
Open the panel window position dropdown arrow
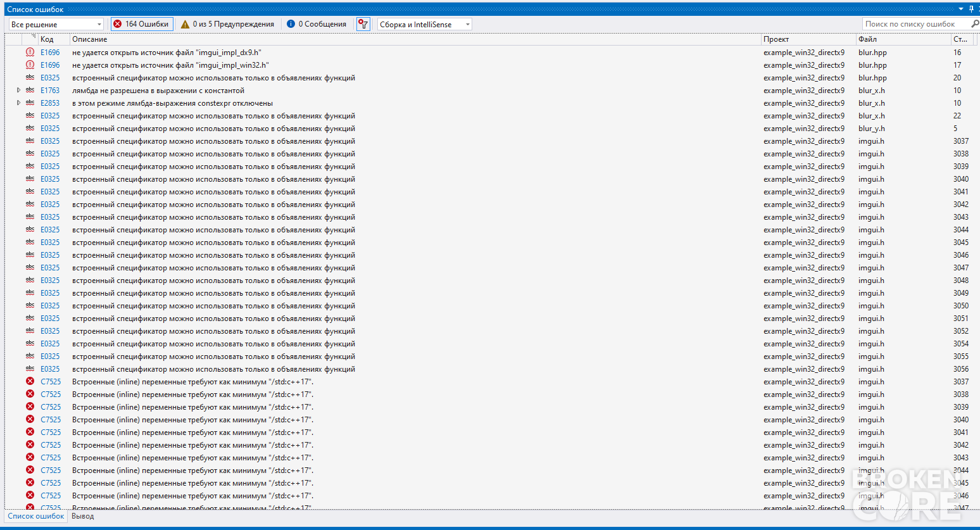tap(960, 9)
